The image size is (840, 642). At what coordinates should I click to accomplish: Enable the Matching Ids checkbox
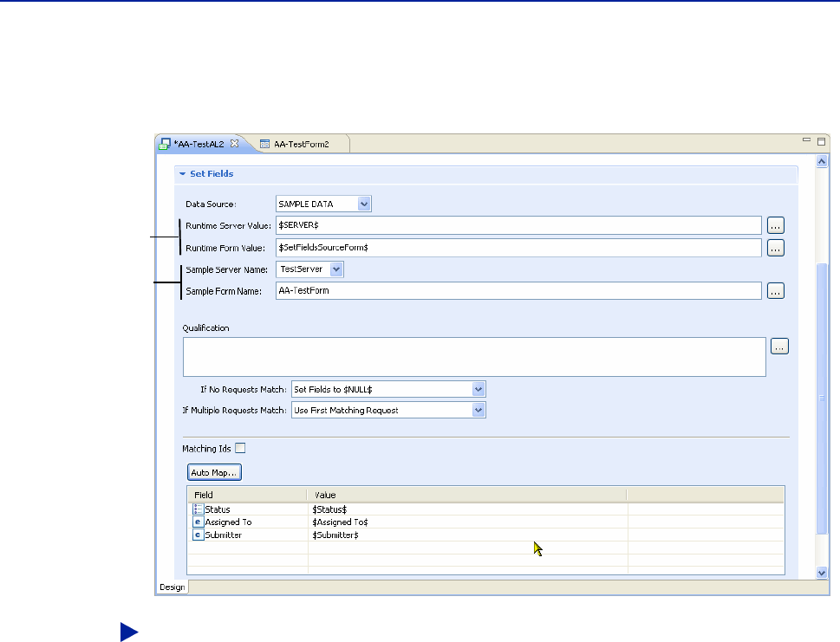click(240, 448)
